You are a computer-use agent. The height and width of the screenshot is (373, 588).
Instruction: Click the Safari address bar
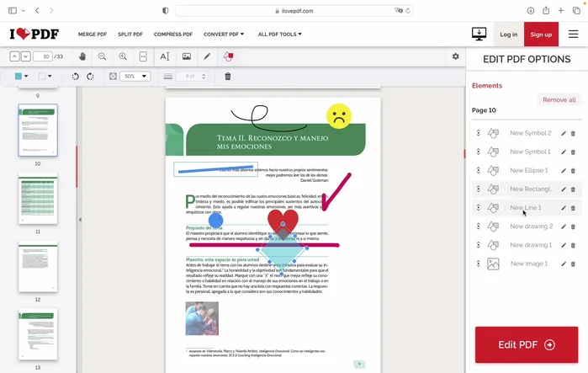click(x=294, y=11)
